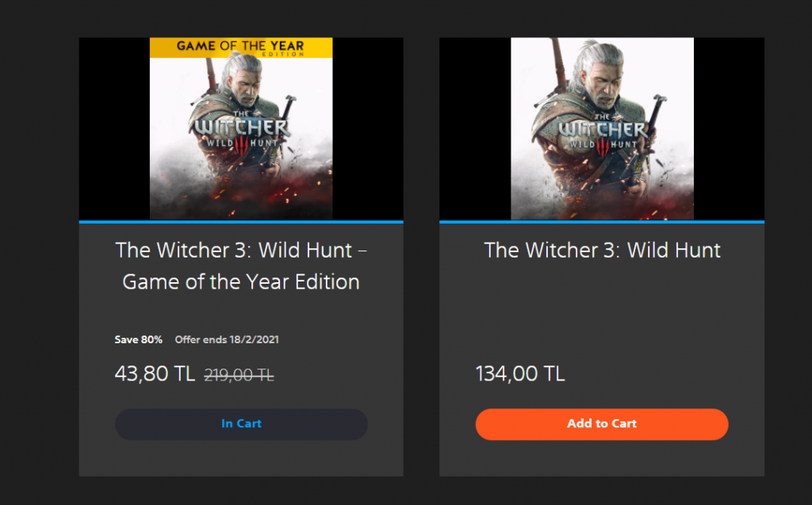This screenshot has height=505, width=812.
Task: Click the Witcher logo on the standard edition cover
Action: coord(602,129)
